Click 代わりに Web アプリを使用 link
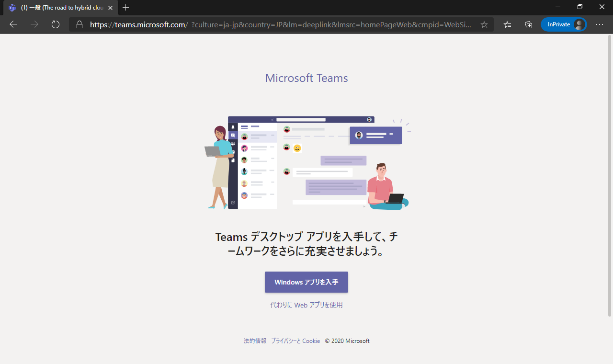Image resolution: width=613 pixels, height=364 pixels. point(306,305)
